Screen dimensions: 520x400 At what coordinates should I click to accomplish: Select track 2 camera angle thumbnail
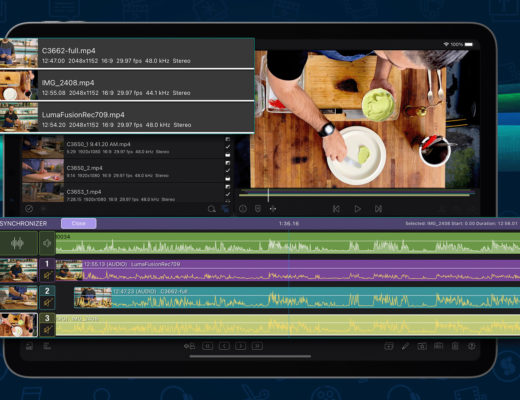point(18,297)
